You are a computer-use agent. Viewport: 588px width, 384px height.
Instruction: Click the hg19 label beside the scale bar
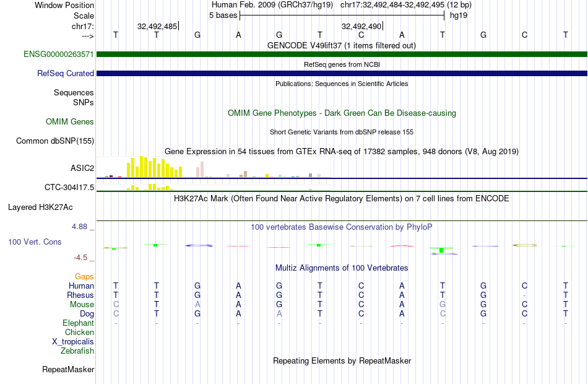(458, 15)
